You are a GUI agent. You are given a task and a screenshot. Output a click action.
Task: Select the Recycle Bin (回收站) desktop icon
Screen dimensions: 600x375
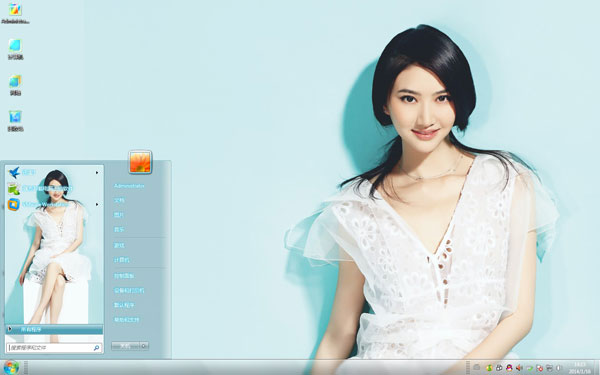point(15,121)
